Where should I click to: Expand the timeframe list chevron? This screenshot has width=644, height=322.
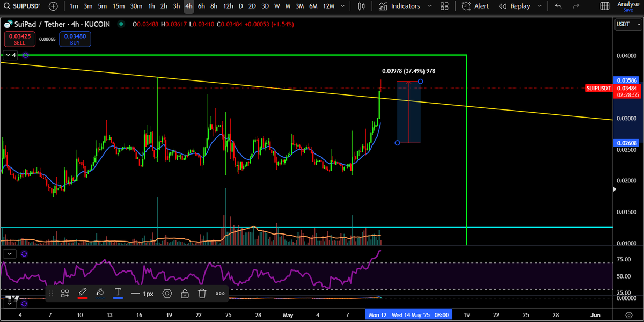click(x=343, y=6)
